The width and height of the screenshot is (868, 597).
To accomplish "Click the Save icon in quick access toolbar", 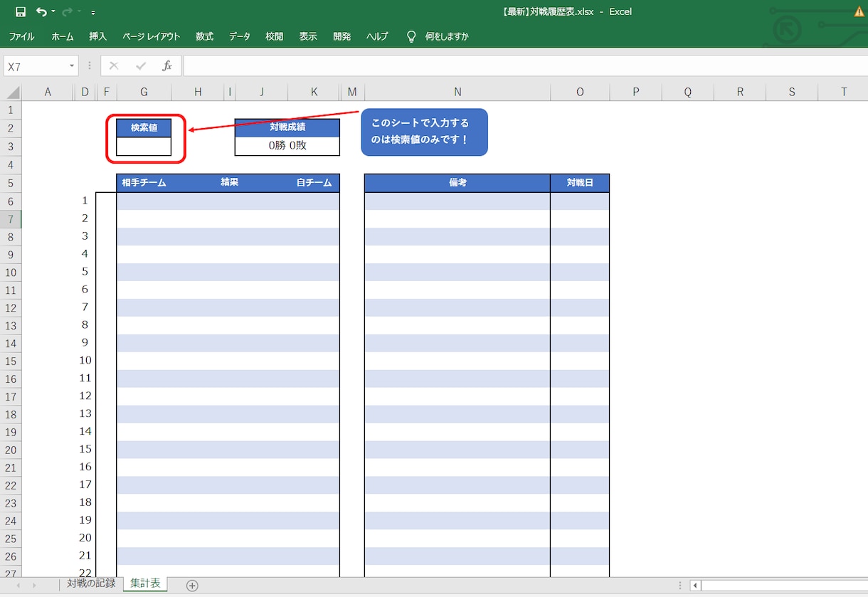I will [21, 12].
